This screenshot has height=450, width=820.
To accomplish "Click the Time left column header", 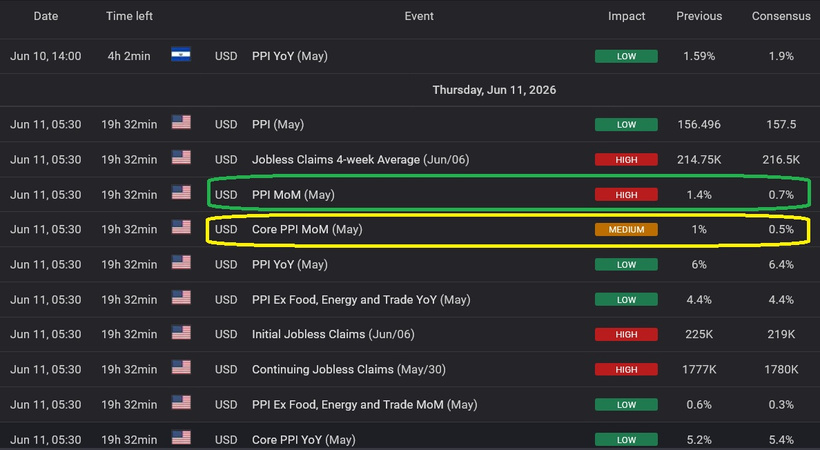I will click(129, 16).
